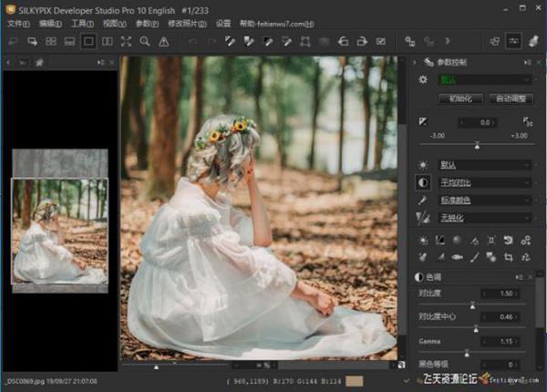
Task: Select the photo thumbnail in left panel
Action: tap(58, 230)
